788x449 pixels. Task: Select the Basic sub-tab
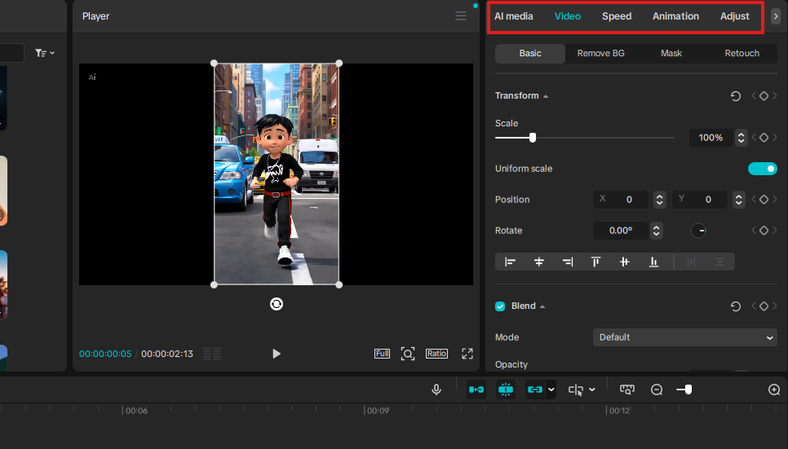coord(530,53)
